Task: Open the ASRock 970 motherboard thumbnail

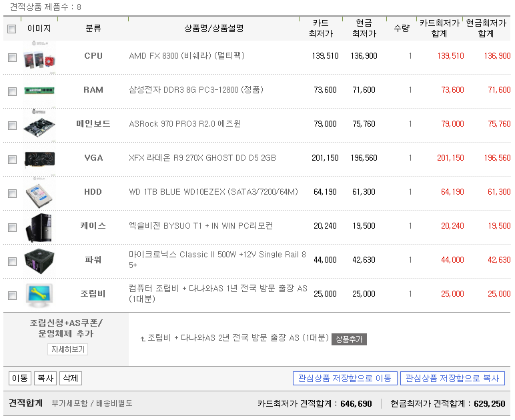Action: [39, 124]
